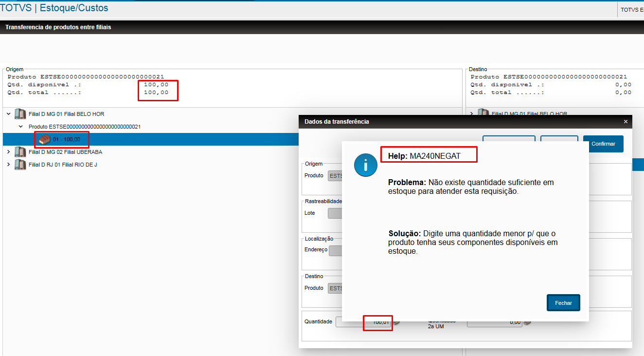The width and height of the screenshot is (644, 356).
Task: Expand the Filial D RJ 01 RIO DE J node
Action: click(9, 165)
